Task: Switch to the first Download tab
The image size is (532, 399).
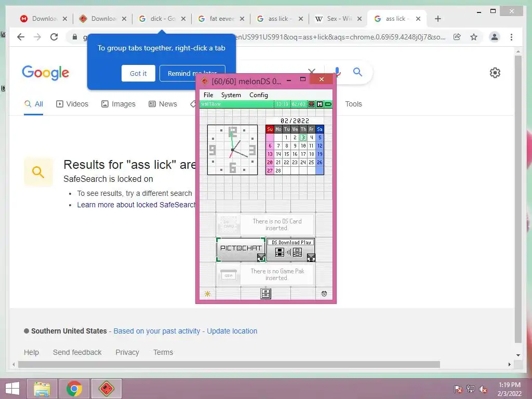Action: (x=44, y=19)
